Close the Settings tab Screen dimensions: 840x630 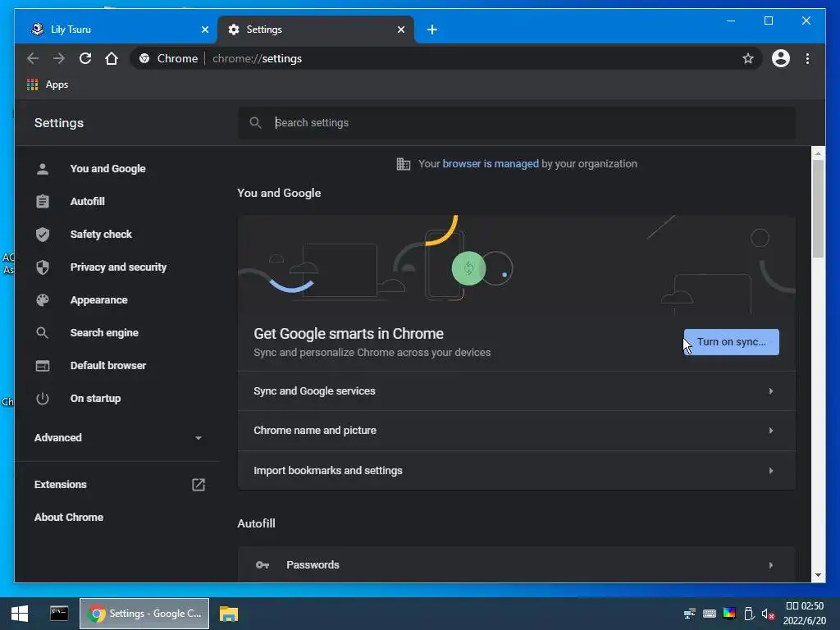pos(400,30)
